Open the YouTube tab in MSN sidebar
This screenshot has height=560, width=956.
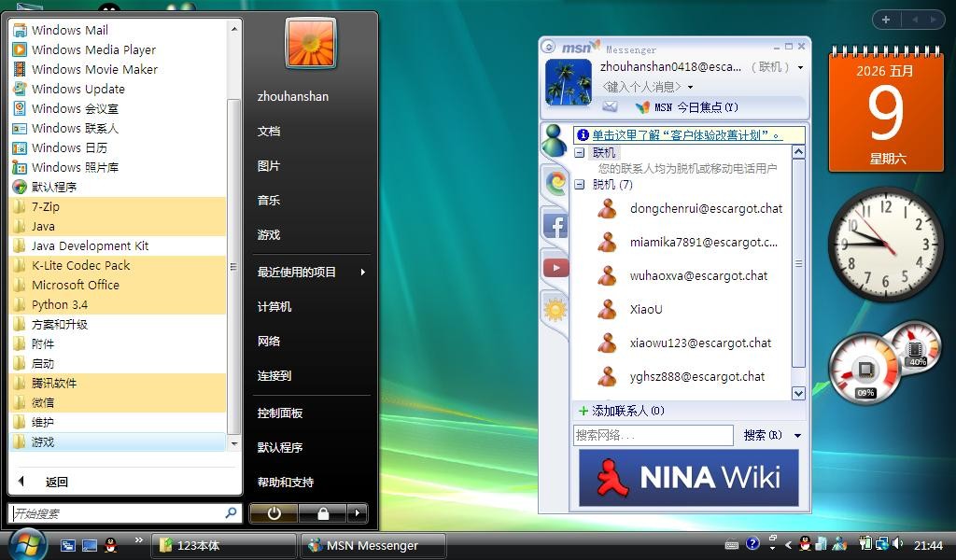pyautogui.click(x=555, y=268)
